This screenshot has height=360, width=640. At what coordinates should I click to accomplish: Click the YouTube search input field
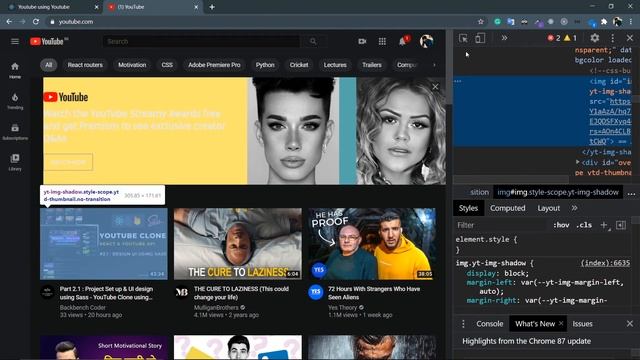[201, 41]
